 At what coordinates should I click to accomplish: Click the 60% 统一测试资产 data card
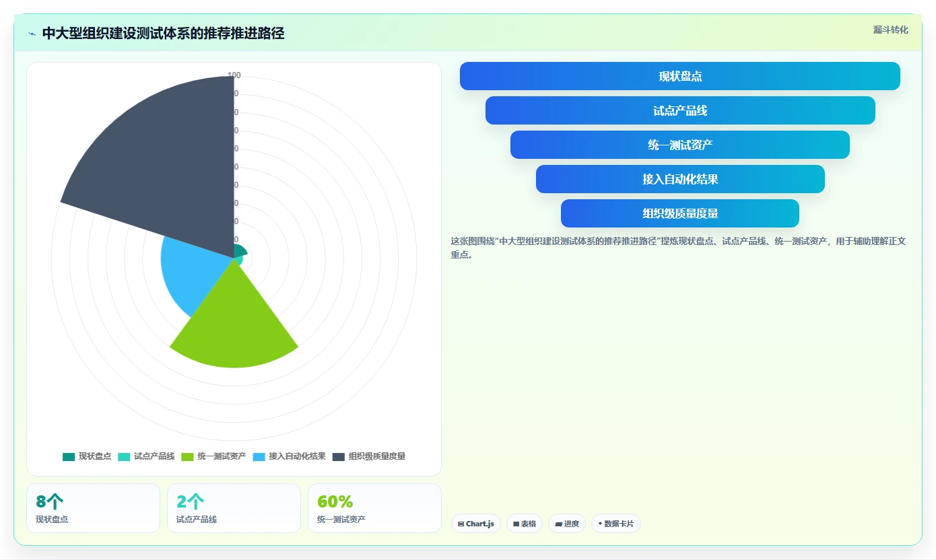(x=374, y=508)
